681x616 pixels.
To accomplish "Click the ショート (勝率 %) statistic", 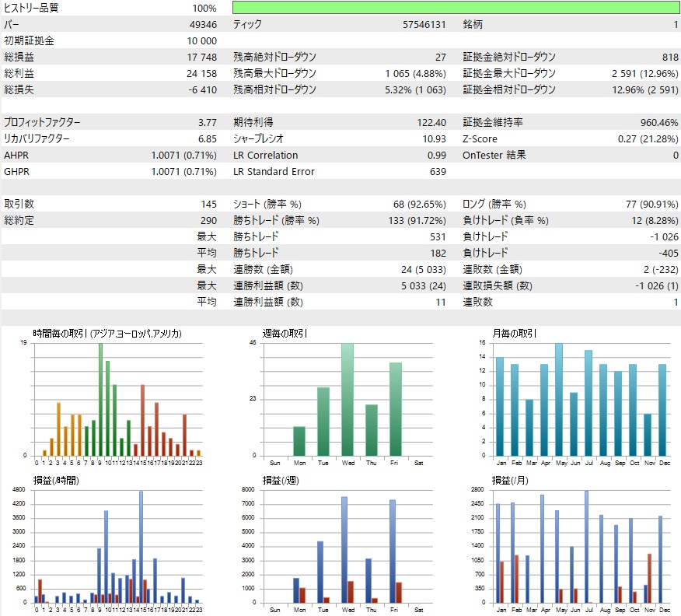I will 420,204.
